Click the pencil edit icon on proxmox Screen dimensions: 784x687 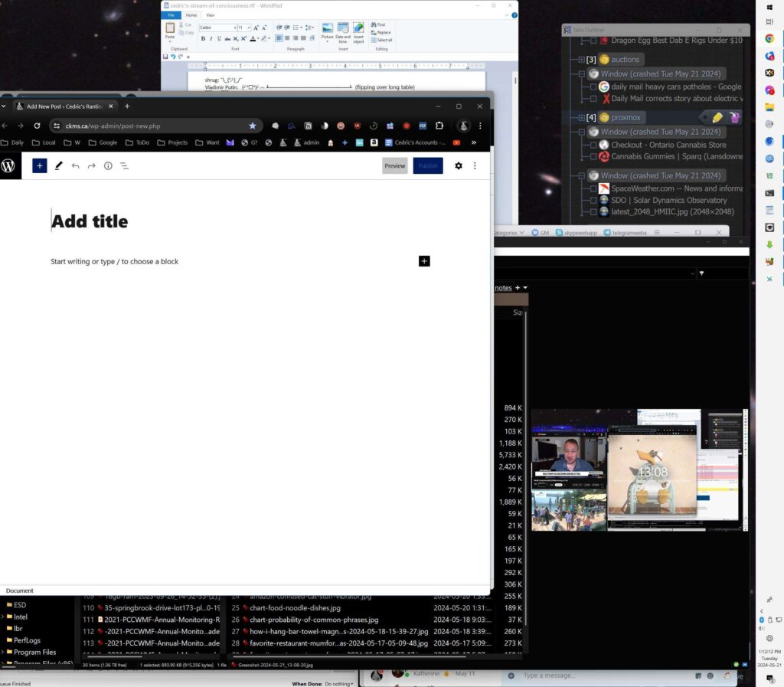point(717,117)
